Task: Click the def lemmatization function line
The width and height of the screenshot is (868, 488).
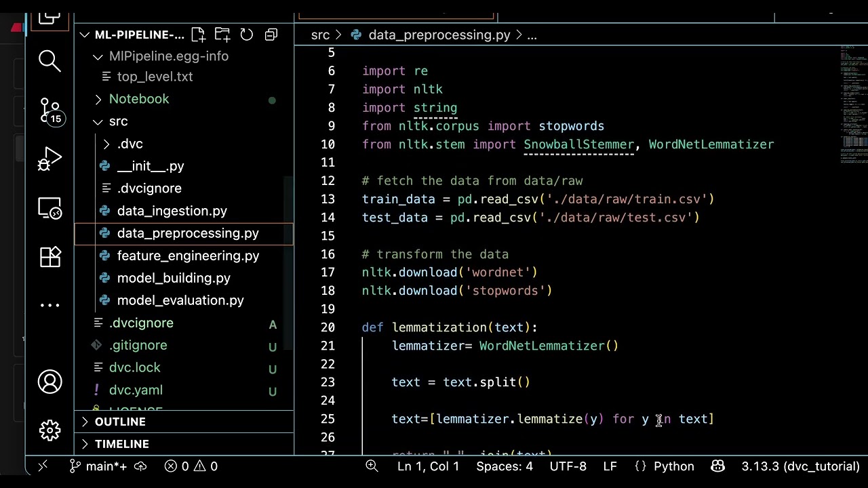Action: (x=449, y=327)
